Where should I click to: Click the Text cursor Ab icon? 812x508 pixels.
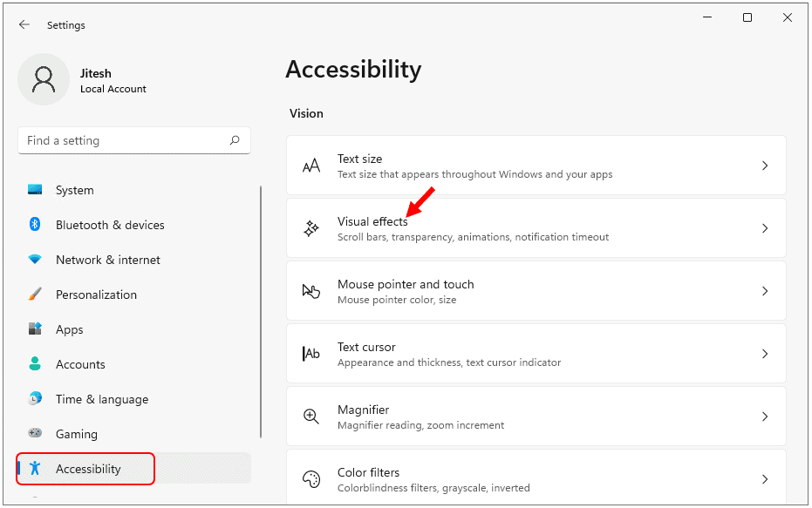pos(311,354)
